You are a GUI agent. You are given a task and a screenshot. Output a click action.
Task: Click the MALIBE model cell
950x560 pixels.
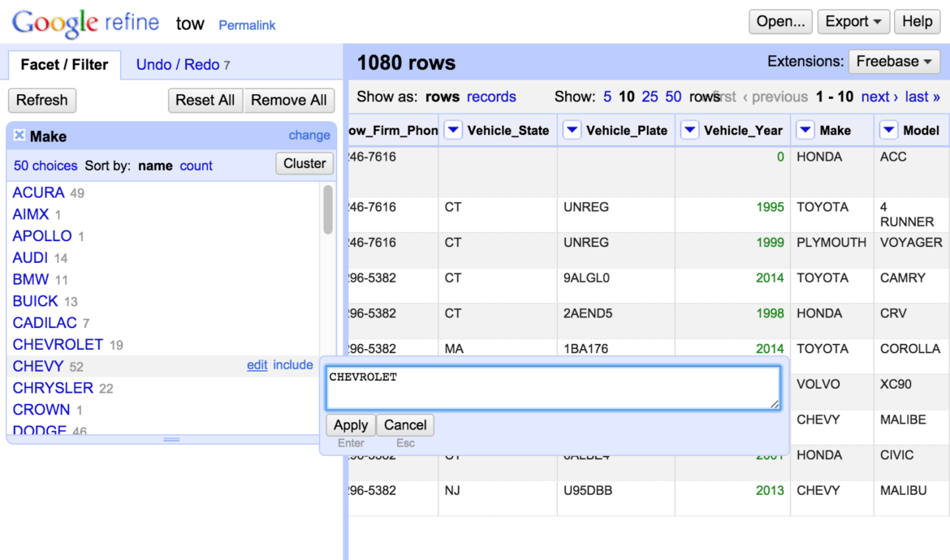point(903,420)
